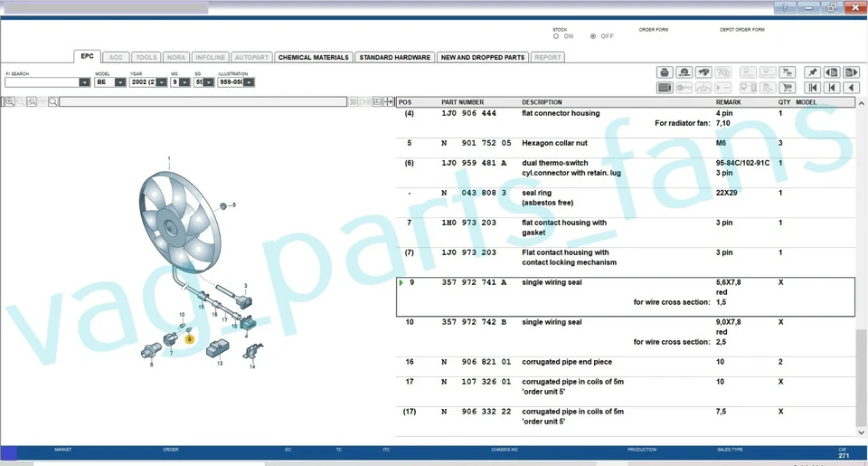Select part number 1H0 973 203
868x466 pixels.
(469, 223)
